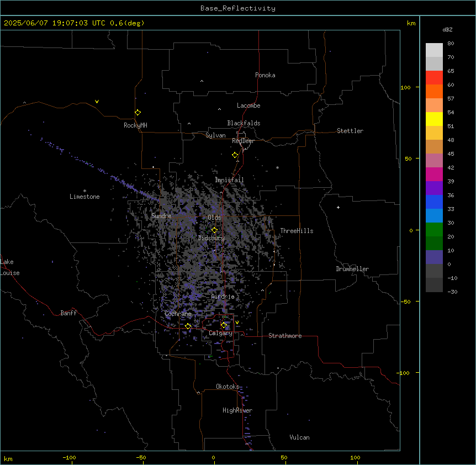Image resolution: width=476 pixels, height=465 pixels.
Task: Click the vertical axis 0 tick label
Action: pos(411,231)
